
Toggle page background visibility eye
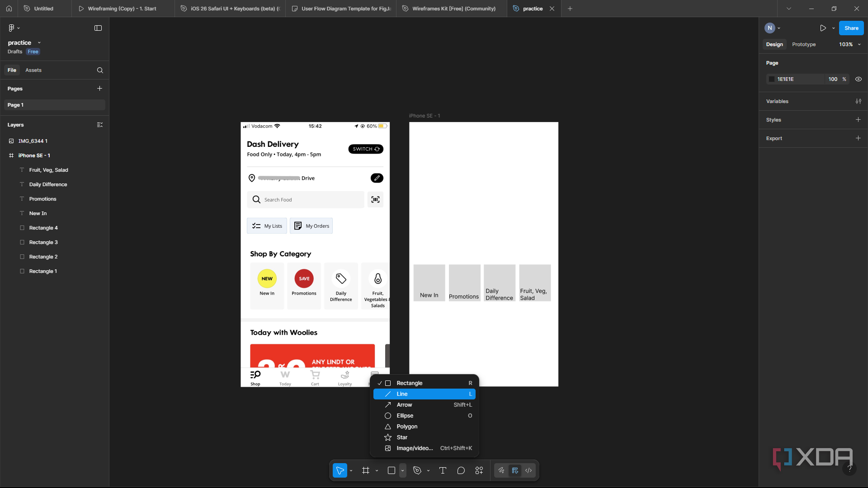(858, 79)
